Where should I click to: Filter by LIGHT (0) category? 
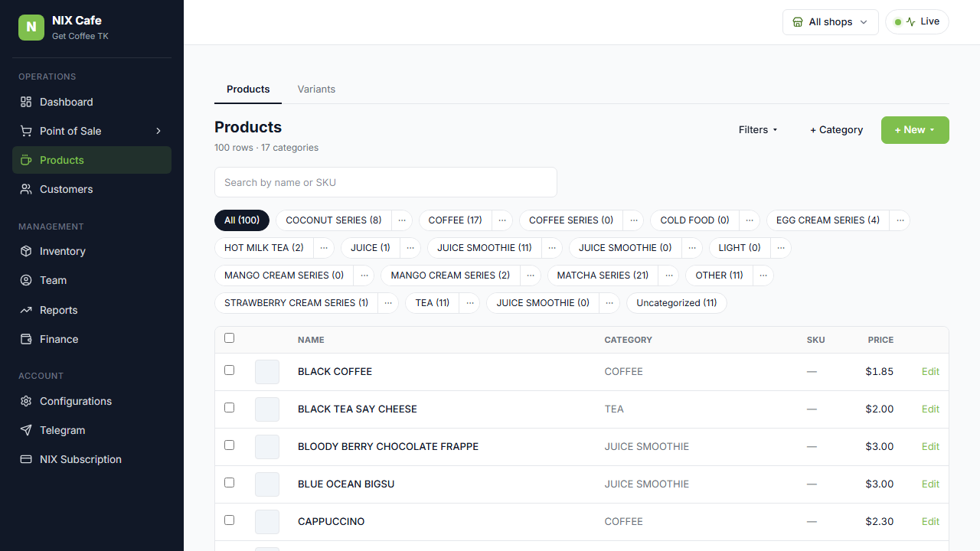point(740,248)
